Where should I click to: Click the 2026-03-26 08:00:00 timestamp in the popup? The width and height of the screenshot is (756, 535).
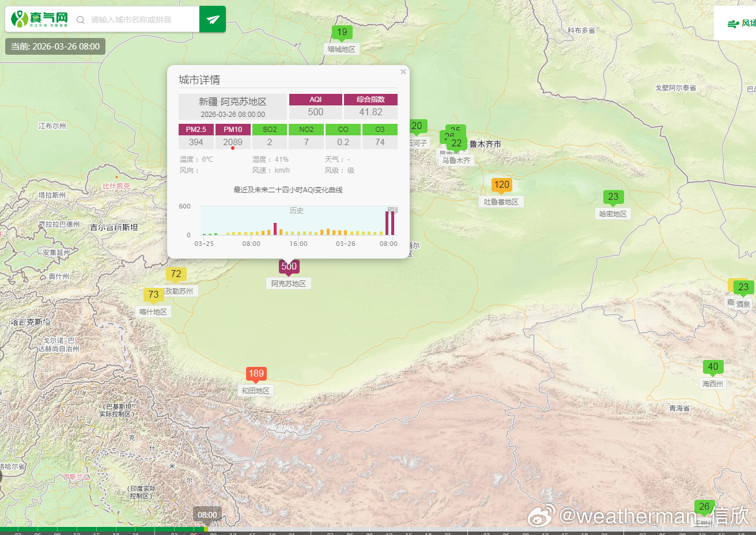coord(233,115)
